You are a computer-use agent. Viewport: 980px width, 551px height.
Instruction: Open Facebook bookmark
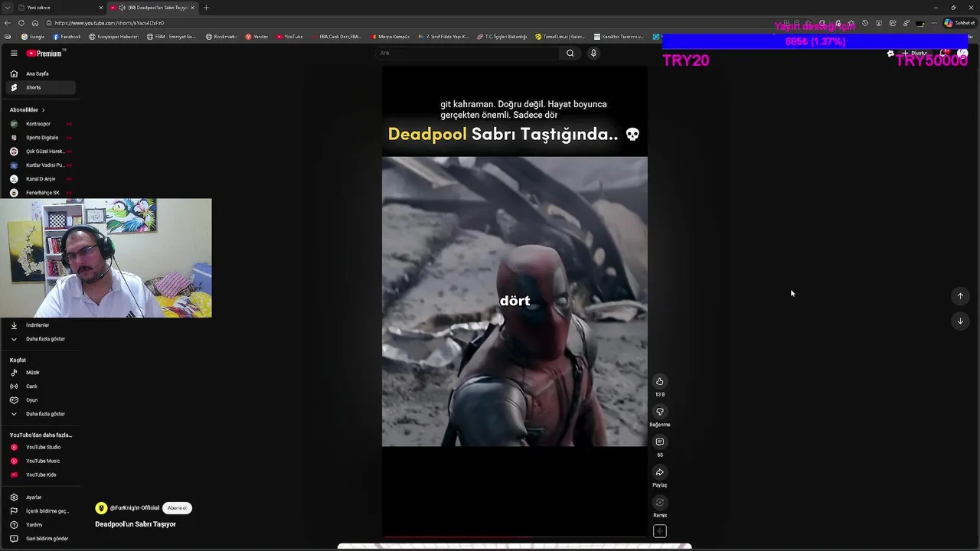point(67,37)
